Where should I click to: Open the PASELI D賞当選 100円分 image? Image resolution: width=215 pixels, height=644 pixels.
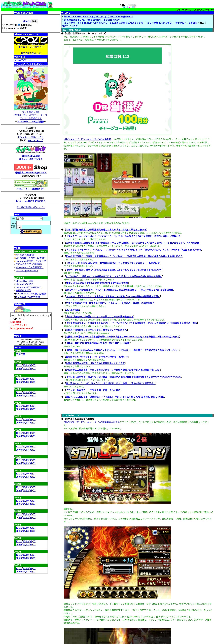click(x=117, y=89)
